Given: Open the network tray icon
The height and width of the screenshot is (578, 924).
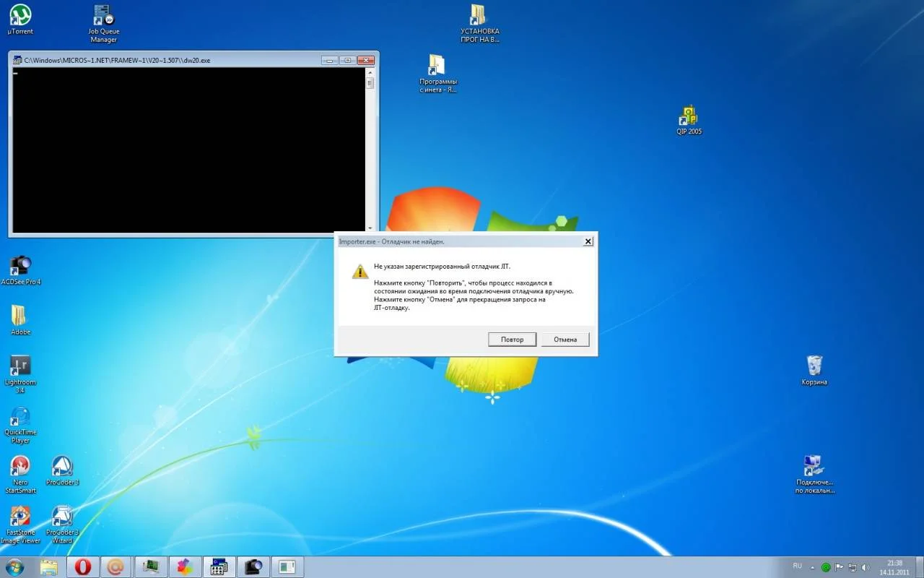Looking at the screenshot, I should pyautogui.click(x=853, y=567).
